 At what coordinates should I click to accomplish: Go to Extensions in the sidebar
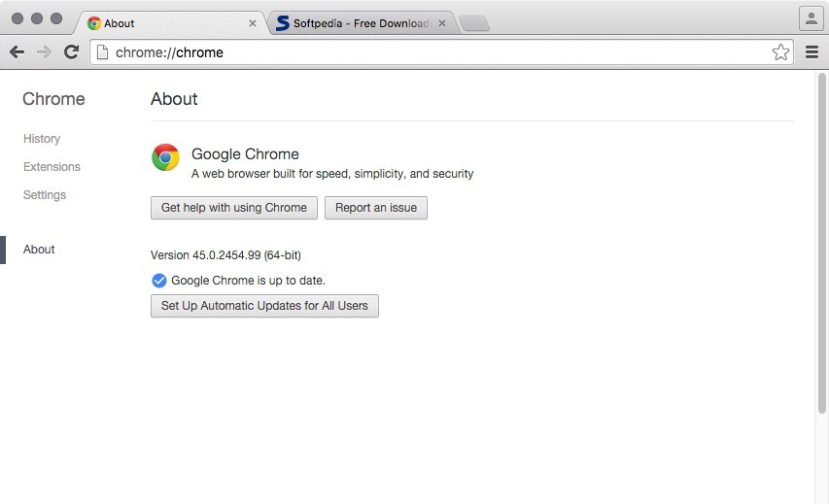pos(52,167)
